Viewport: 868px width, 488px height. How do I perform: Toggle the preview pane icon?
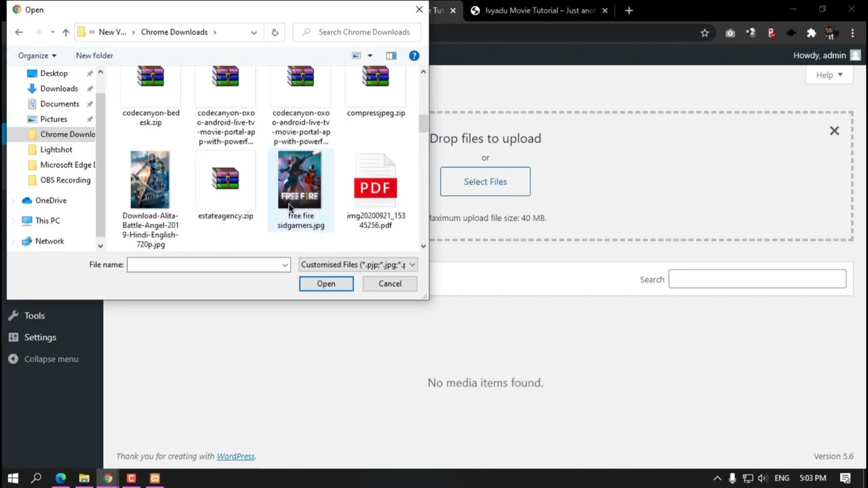[391, 56]
